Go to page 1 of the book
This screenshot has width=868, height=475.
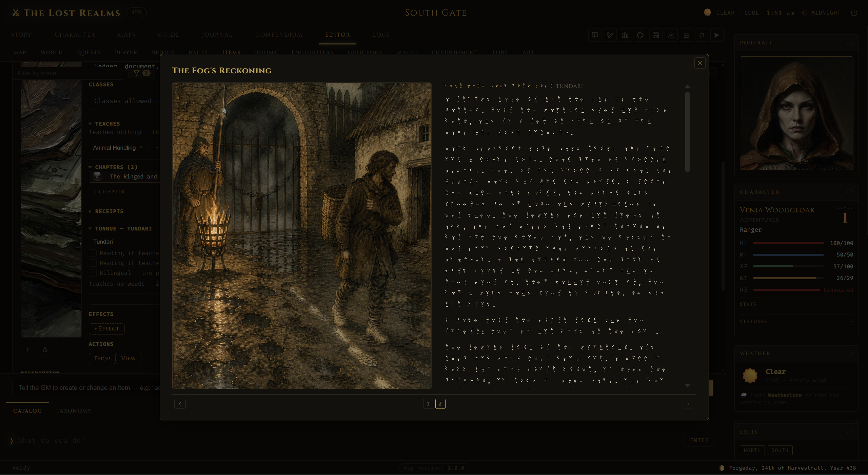click(x=428, y=404)
